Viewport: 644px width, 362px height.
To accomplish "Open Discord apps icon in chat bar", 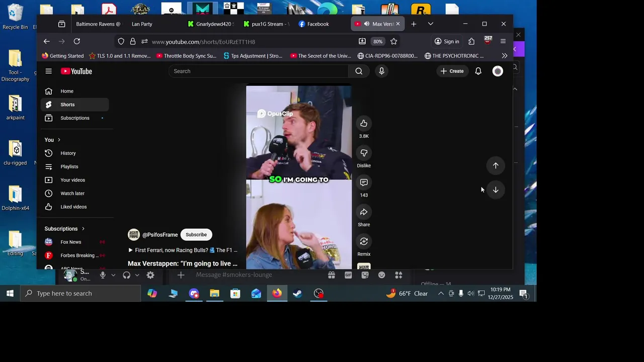I will pyautogui.click(x=398, y=275).
